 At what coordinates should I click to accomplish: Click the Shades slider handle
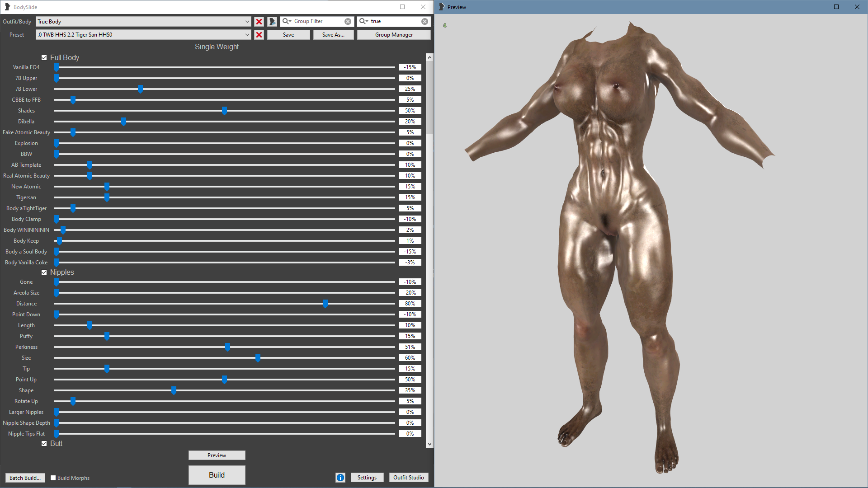[225, 111]
